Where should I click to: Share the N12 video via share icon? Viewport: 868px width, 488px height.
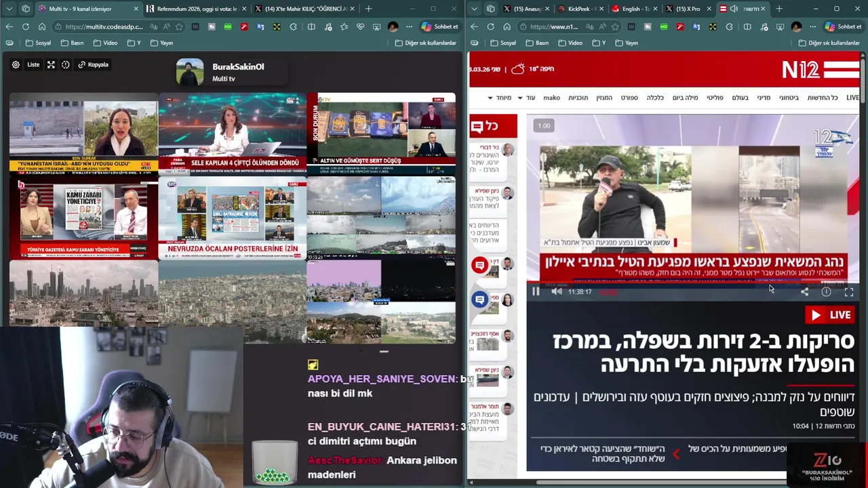(x=804, y=291)
